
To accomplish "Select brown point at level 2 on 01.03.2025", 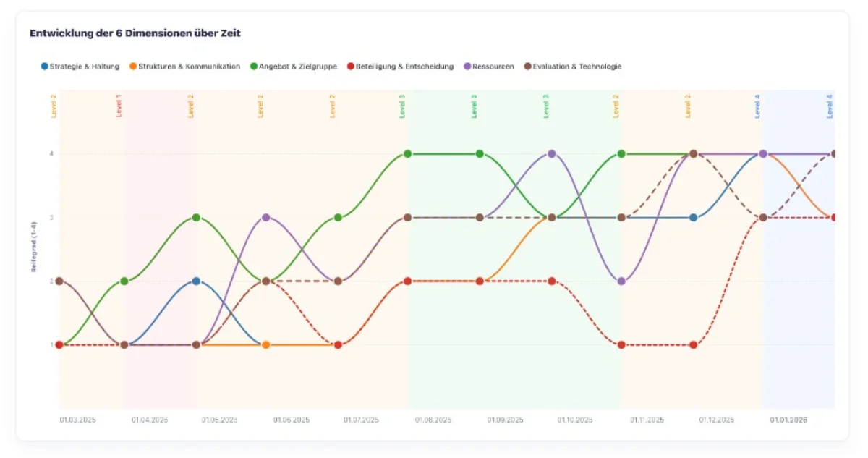I will point(59,281).
